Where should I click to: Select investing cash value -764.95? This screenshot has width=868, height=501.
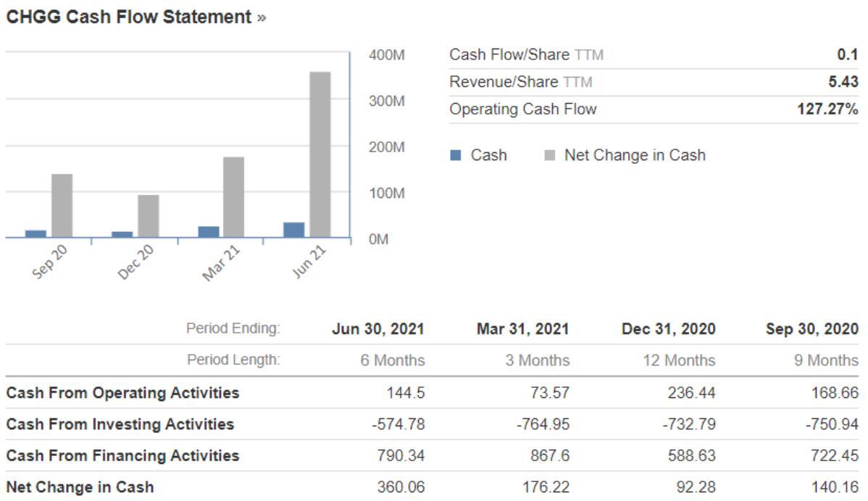click(x=543, y=425)
